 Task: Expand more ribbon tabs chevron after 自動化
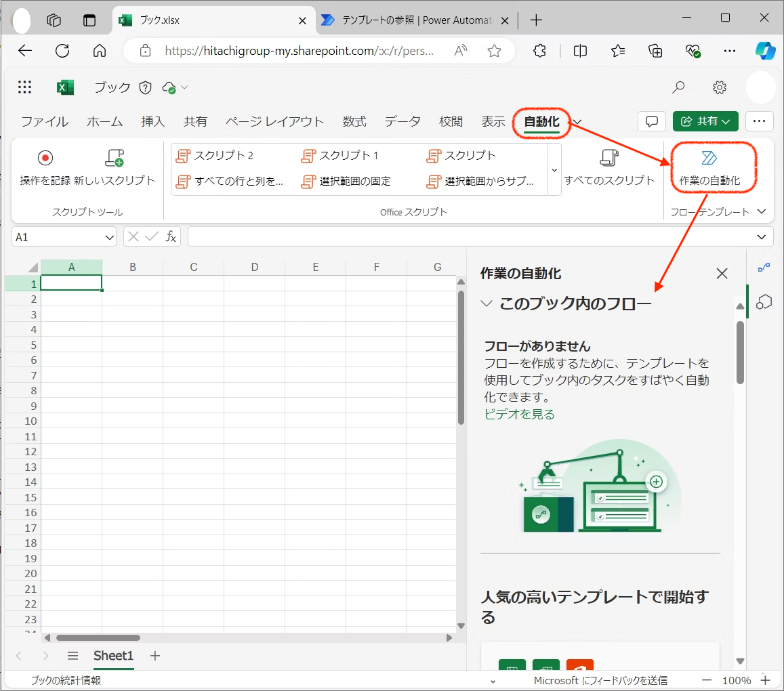coord(577,122)
